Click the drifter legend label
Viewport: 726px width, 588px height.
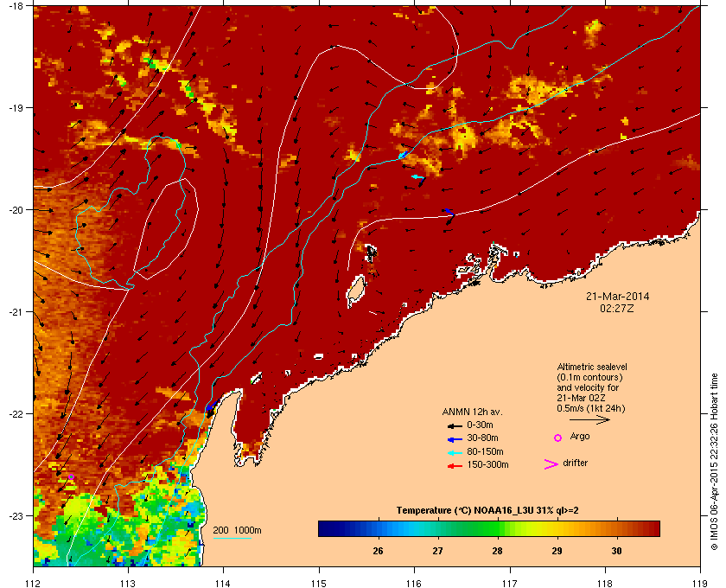[575, 463]
